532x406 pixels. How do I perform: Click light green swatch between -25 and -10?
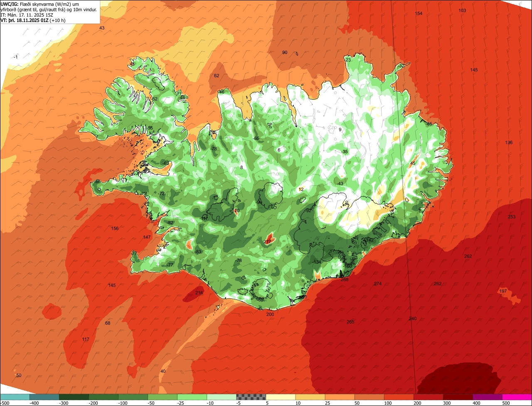(x=192, y=396)
